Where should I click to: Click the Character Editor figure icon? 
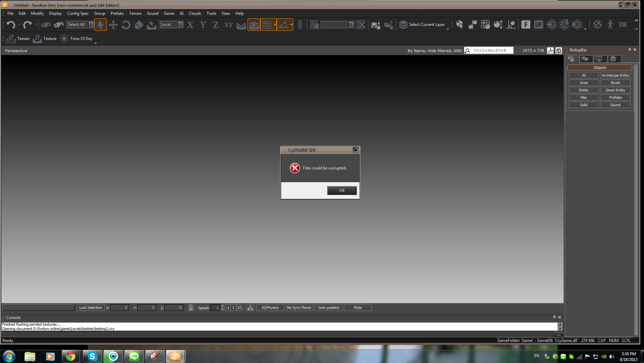[x=610, y=25]
